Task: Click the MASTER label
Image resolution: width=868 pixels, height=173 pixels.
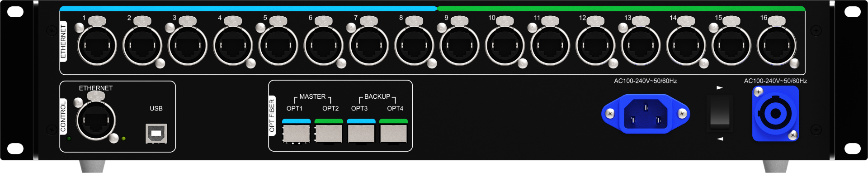Action: (312, 96)
